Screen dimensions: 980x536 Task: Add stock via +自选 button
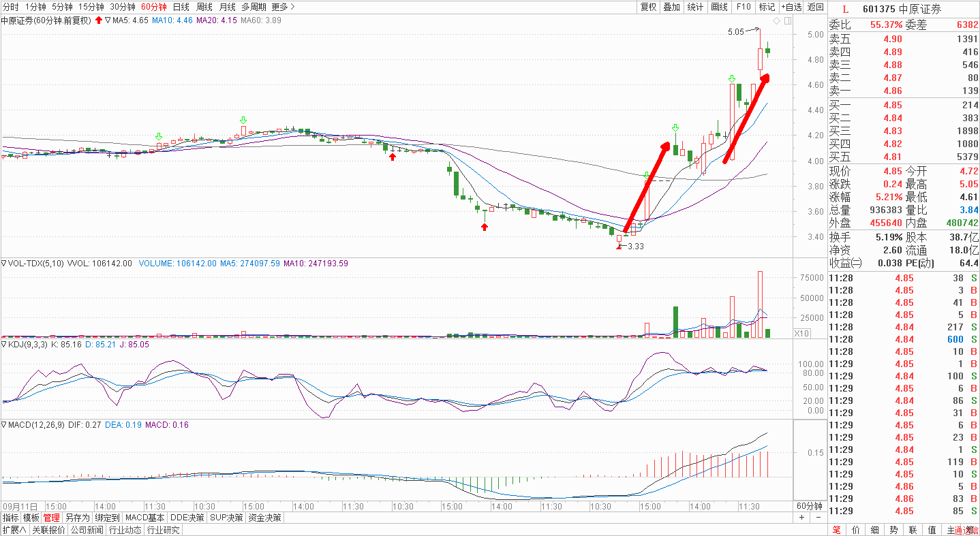tap(791, 7)
